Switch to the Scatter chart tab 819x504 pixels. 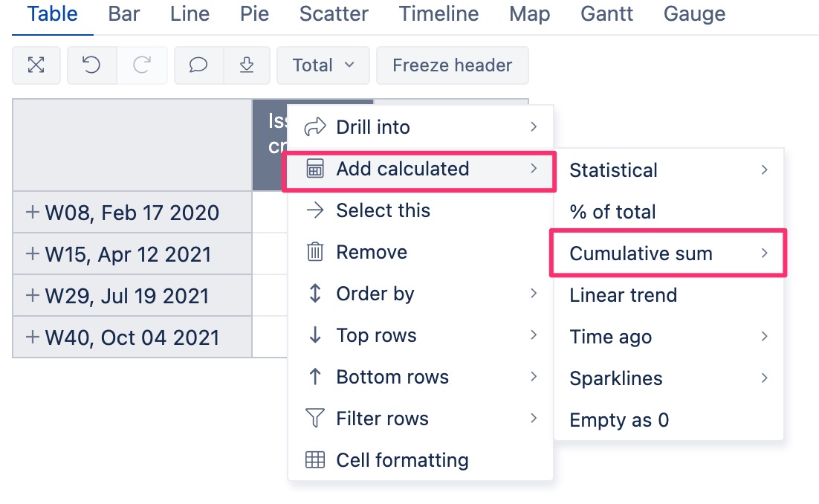[x=334, y=14]
